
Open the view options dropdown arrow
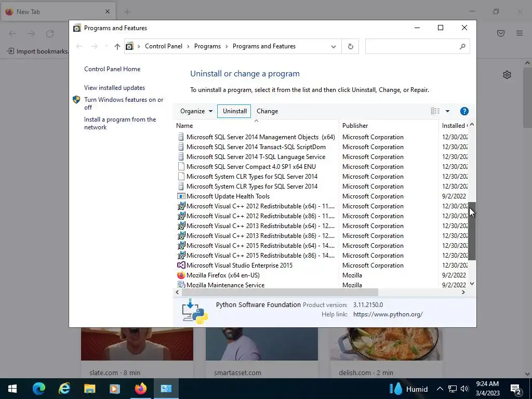pos(447,111)
